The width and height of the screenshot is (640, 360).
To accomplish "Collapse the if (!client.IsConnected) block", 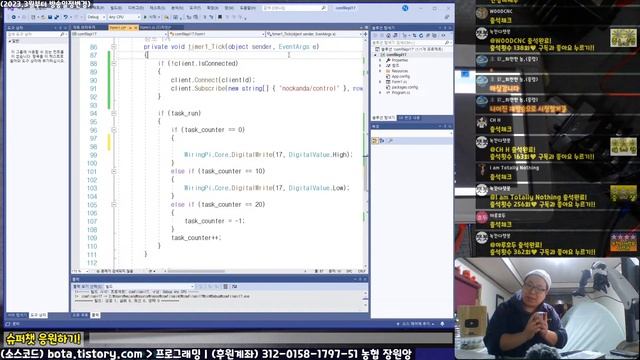I will pyautogui.click(x=114, y=64).
